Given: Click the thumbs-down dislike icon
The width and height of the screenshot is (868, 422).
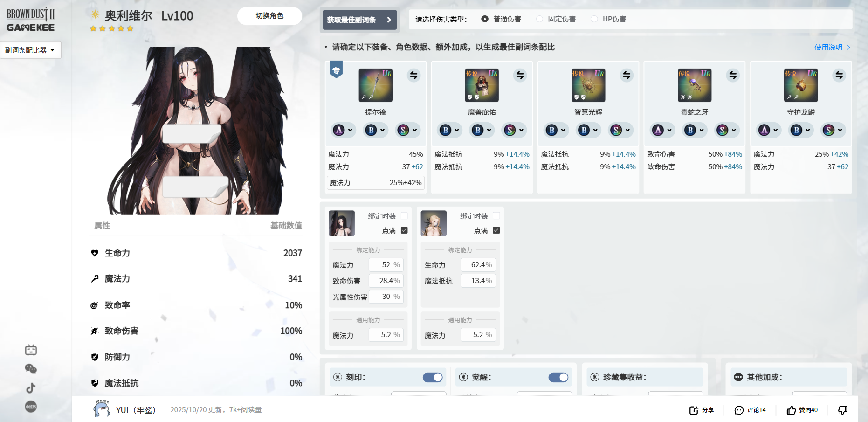Looking at the screenshot, I should click(x=842, y=410).
